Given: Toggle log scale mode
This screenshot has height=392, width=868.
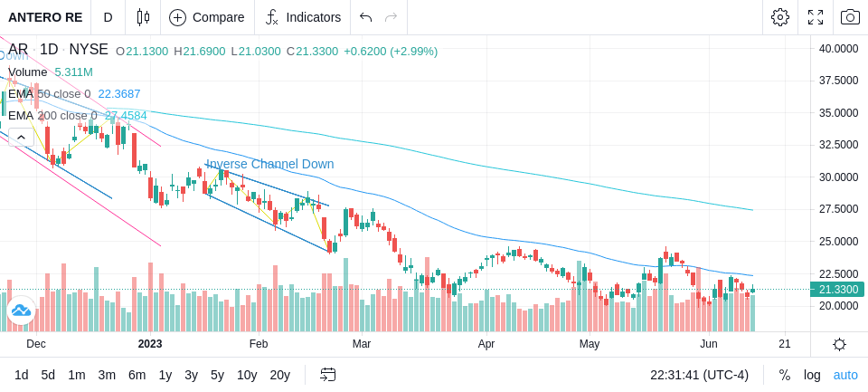Looking at the screenshot, I should [x=812, y=376].
